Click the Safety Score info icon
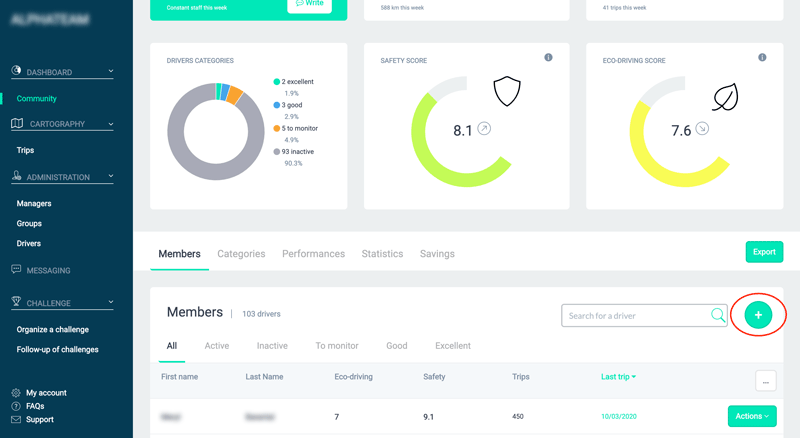This screenshot has width=800, height=438. point(548,58)
